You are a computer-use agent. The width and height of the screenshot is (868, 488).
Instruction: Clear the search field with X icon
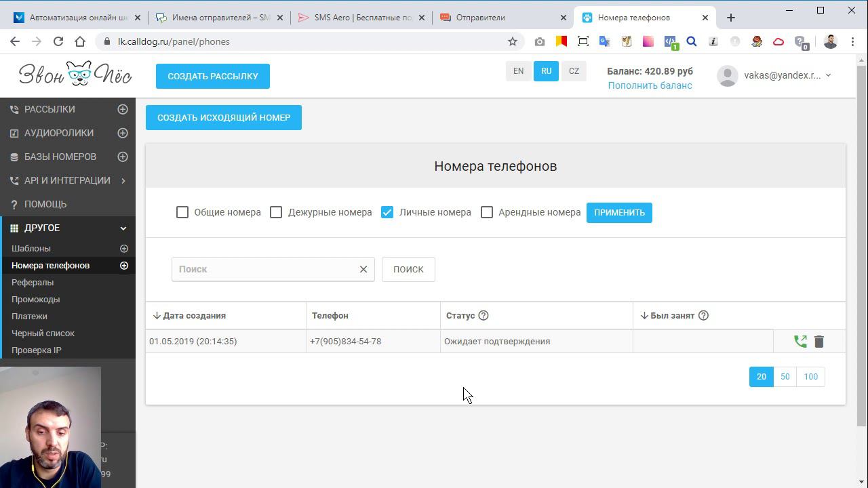point(363,269)
